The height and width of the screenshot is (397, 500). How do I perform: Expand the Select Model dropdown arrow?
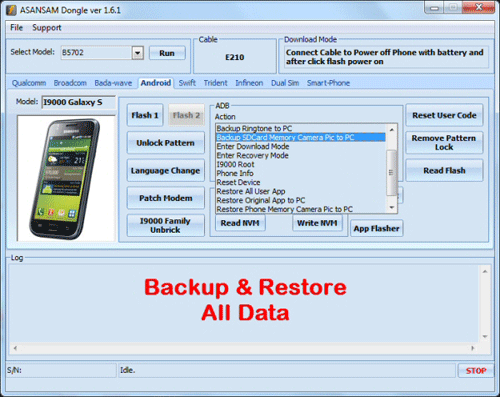(x=138, y=53)
